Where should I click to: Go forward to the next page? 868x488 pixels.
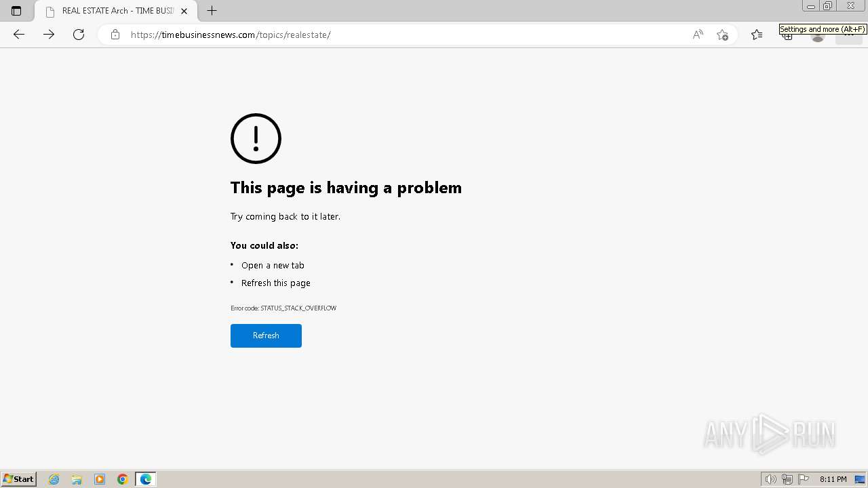tap(49, 35)
